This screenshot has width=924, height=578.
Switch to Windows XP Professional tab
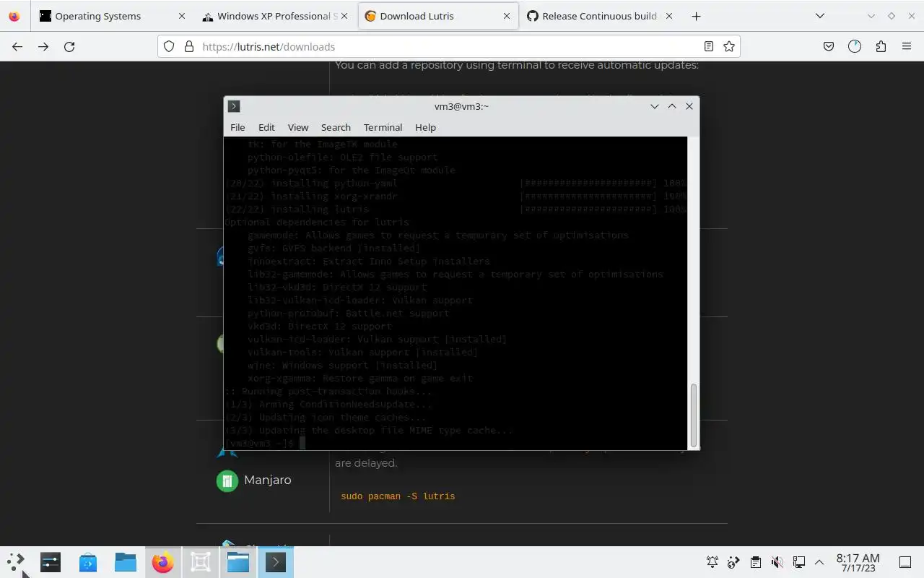[276, 16]
